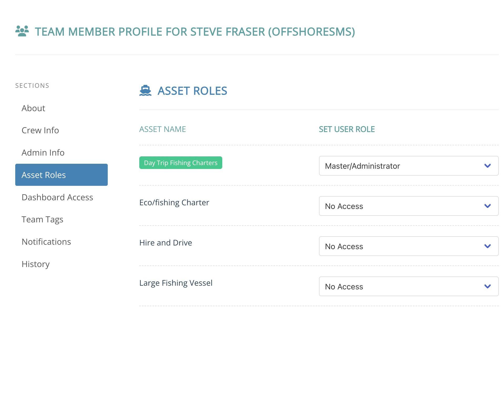504x420 pixels.
Task: Select the Asset Roles section
Action: click(61, 175)
